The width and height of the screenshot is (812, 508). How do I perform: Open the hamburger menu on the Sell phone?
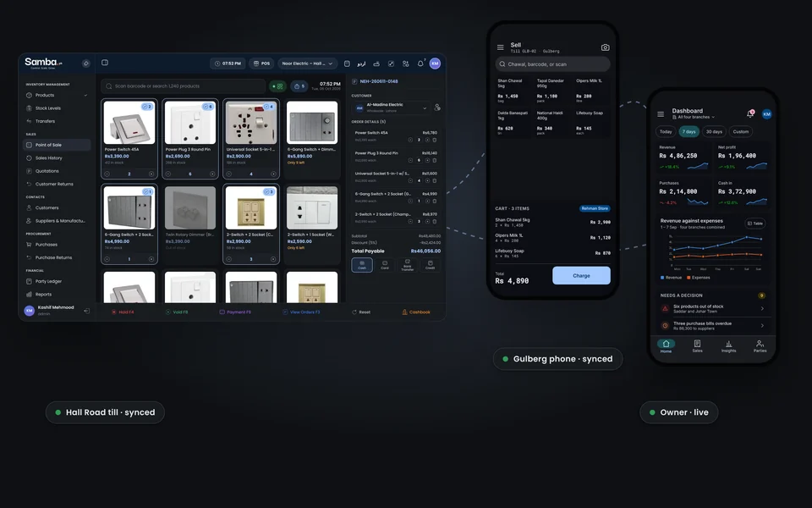[500, 47]
